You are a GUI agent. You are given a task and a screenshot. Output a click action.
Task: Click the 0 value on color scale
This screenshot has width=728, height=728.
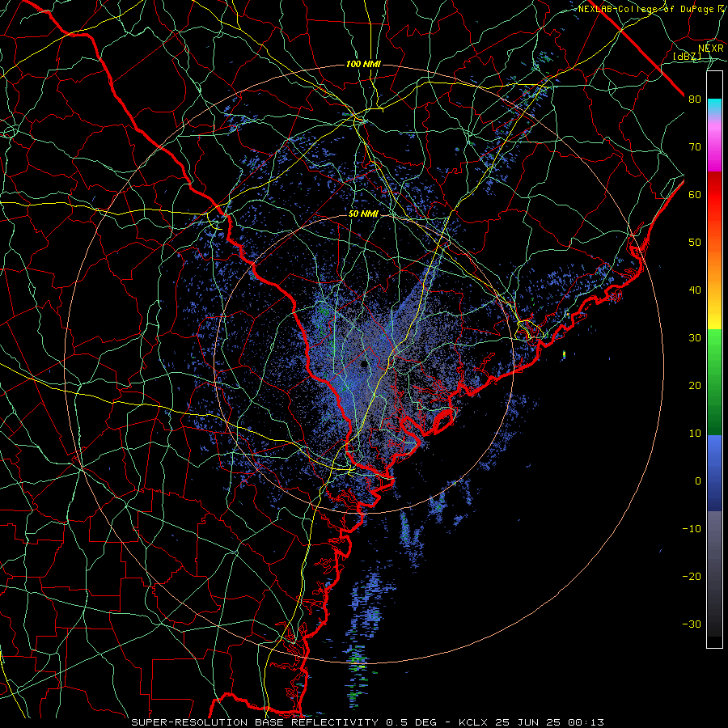coord(698,481)
